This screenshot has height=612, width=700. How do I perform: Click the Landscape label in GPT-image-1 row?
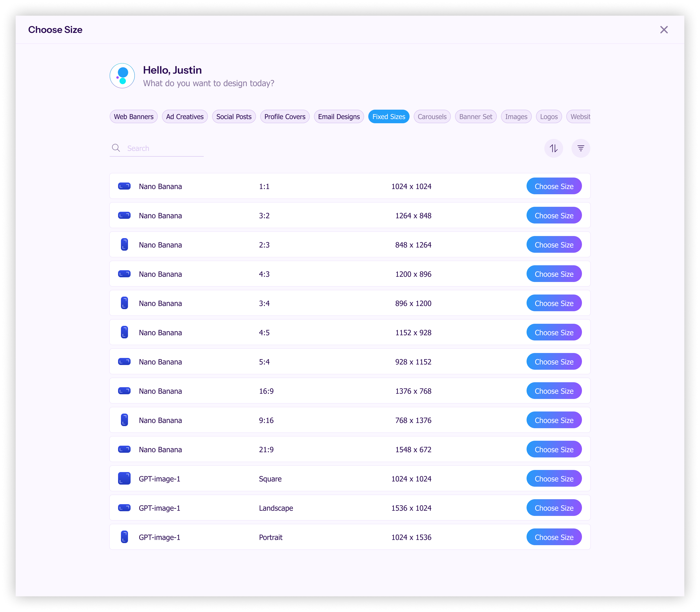[276, 508]
